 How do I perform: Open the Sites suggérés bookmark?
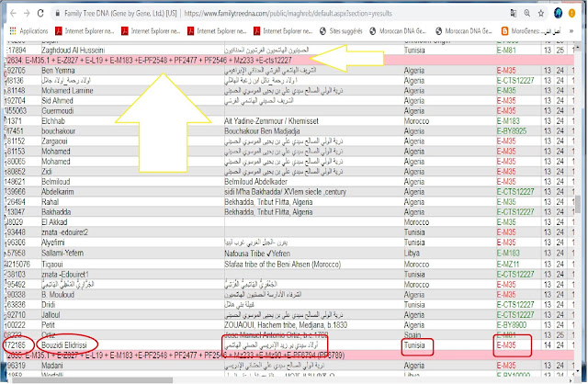[x=341, y=31]
